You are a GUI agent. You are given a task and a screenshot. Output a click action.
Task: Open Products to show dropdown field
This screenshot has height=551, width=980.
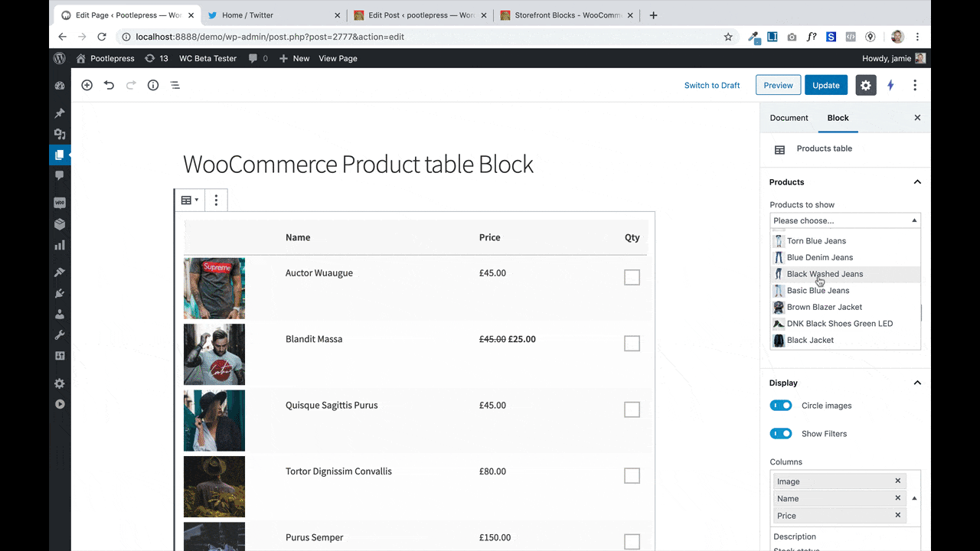point(845,220)
